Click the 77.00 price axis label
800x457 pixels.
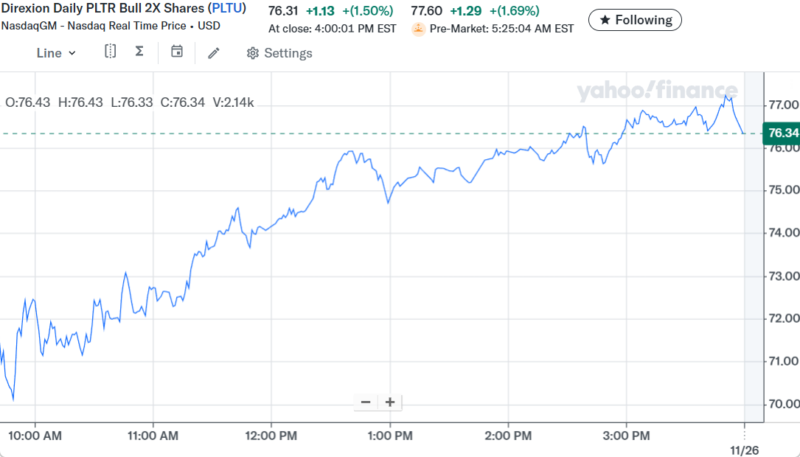point(783,104)
